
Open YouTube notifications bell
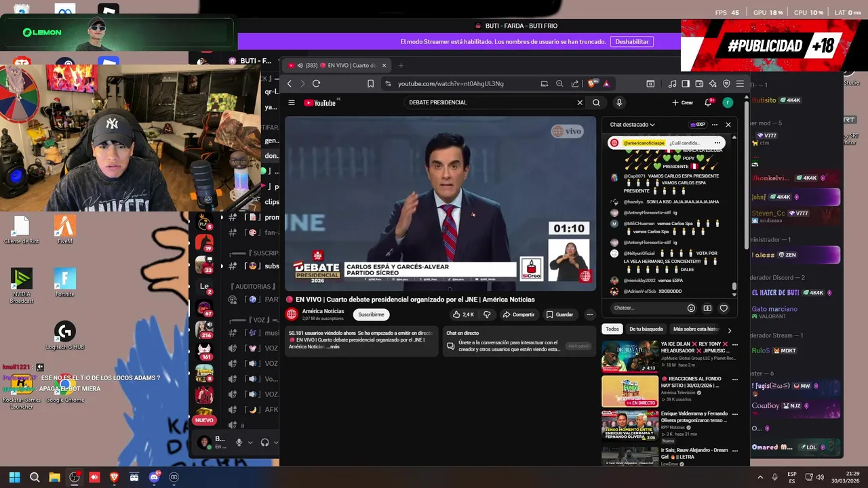click(709, 102)
